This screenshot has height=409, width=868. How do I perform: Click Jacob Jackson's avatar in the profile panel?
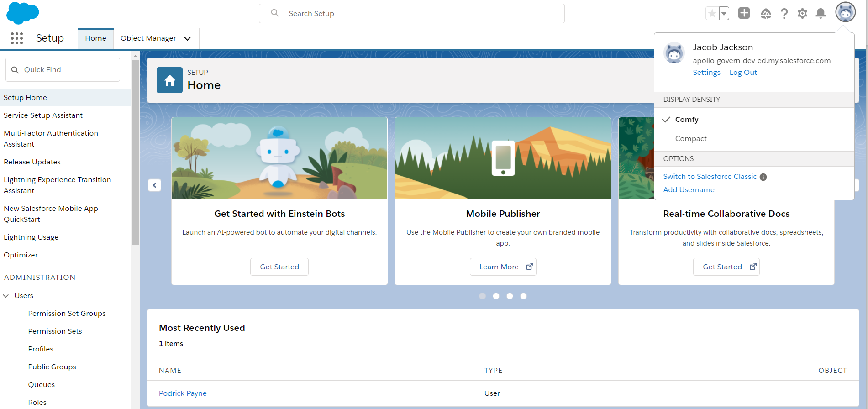point(674,53)
